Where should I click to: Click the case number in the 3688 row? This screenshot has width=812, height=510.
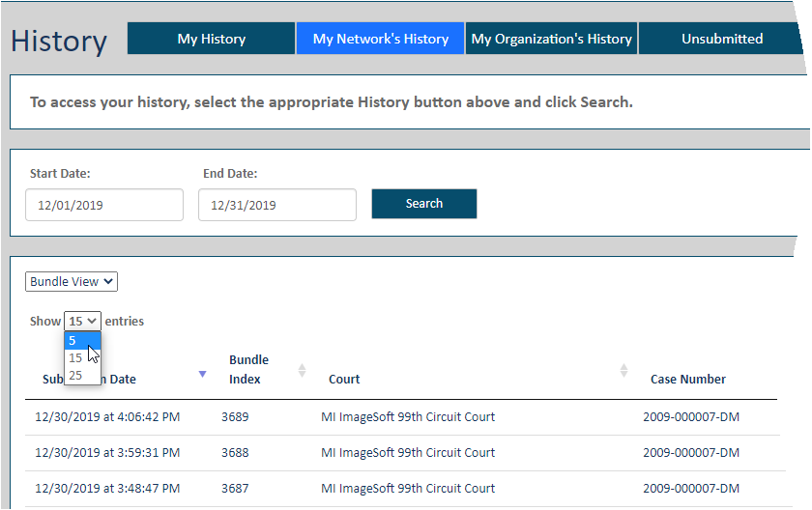pyautogui.click(x=691, y=453)
